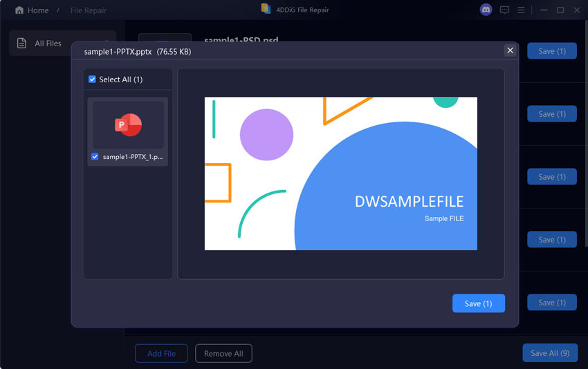Screen dimensions: 588x369
Task: Click Remove All button
Action: (223, 353)
